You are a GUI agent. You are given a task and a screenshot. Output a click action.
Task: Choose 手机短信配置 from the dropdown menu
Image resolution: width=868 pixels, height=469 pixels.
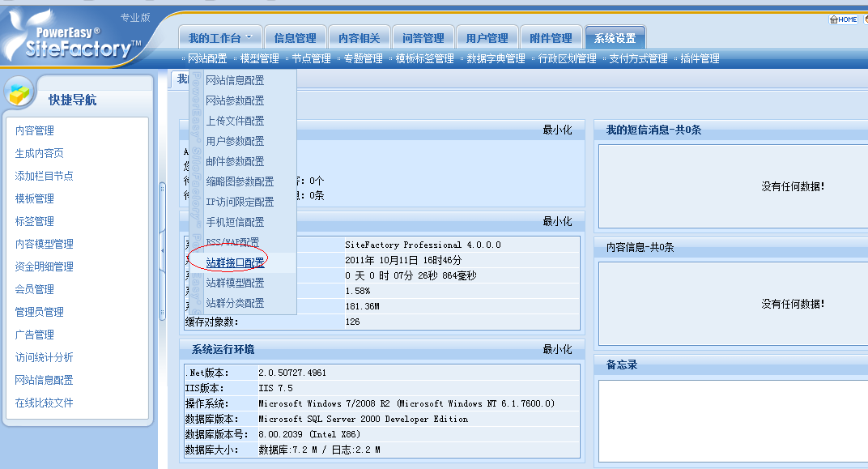(235, 222)
